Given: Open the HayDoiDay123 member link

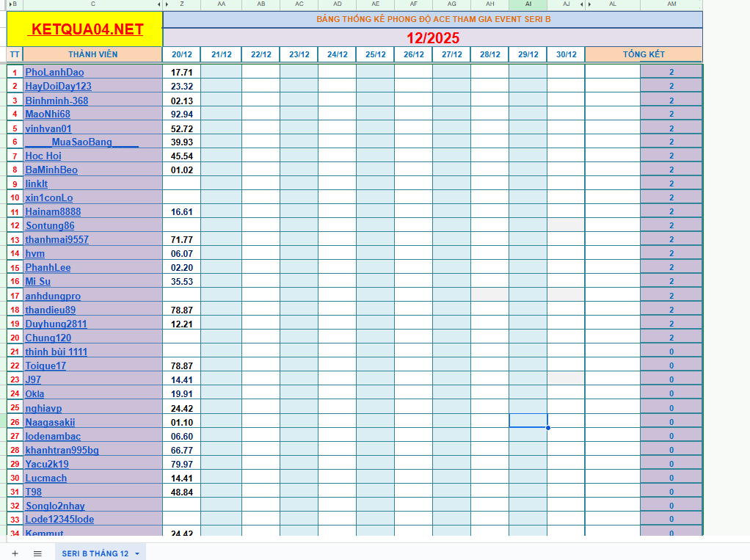Looking at the screenshot, I should (x=57, y=86).
